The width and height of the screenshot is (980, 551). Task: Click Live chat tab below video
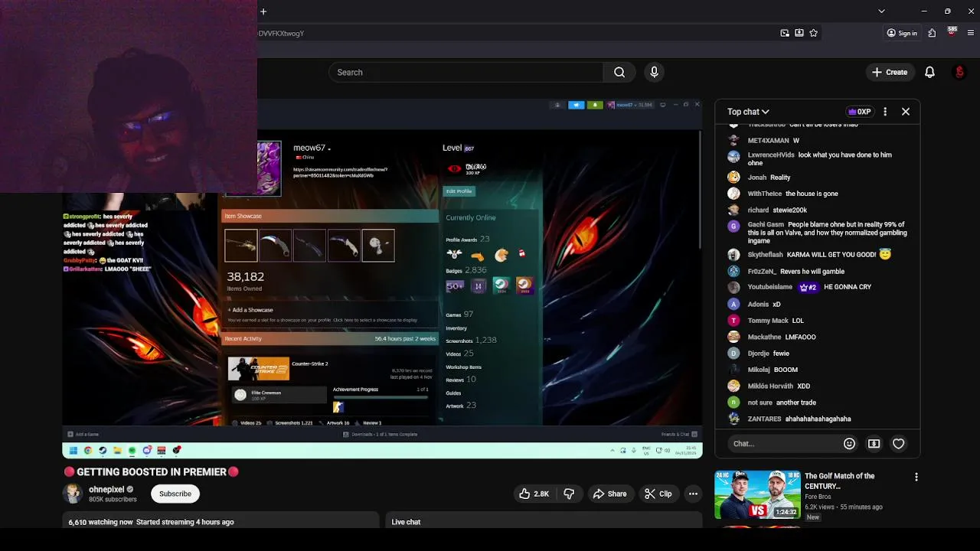pos(406,522)
